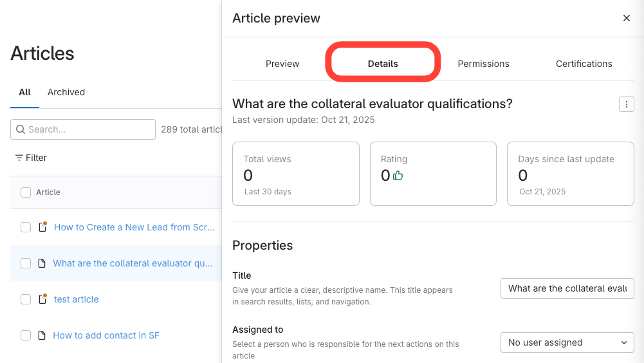Viewport: 644px width, 363px height.
Task: Select checkbox for 'How to add contact in SF'
Action: pos(26,335)
